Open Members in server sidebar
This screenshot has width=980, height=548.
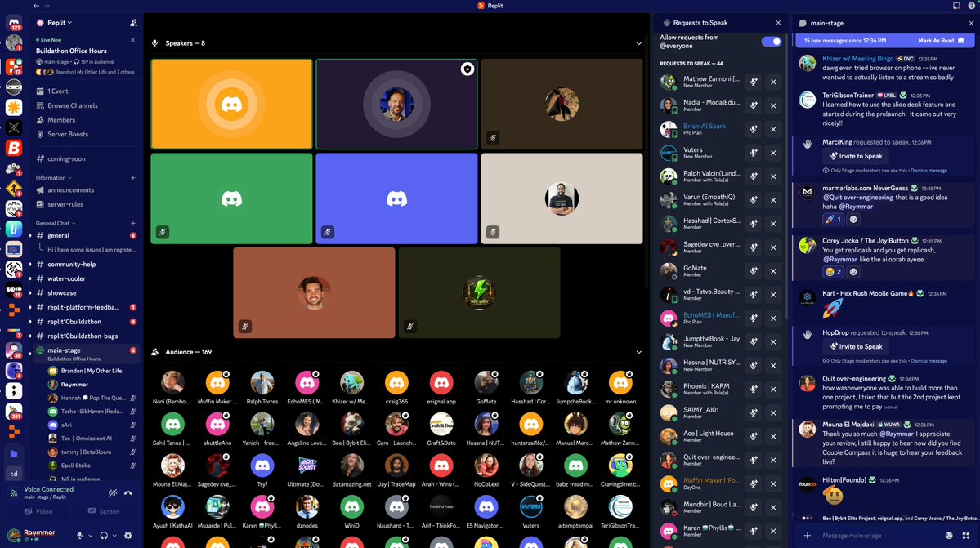click(x=86, y=120)
